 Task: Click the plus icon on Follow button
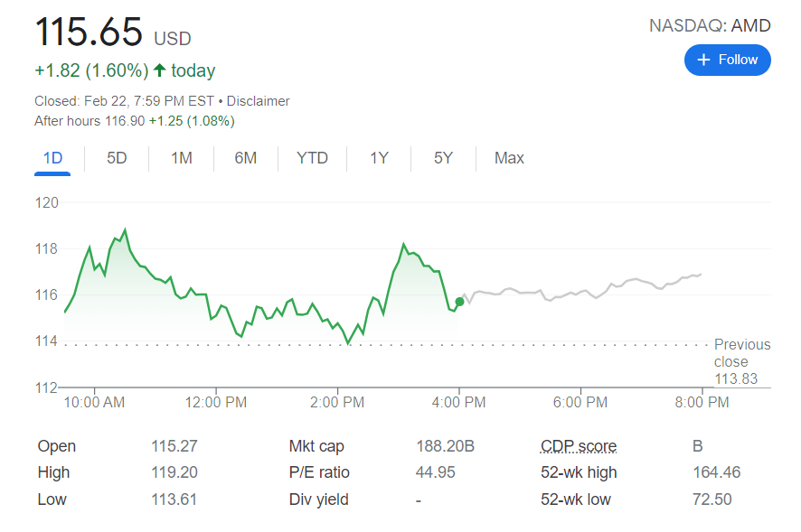pyautogui.click(x=704, y=60)
